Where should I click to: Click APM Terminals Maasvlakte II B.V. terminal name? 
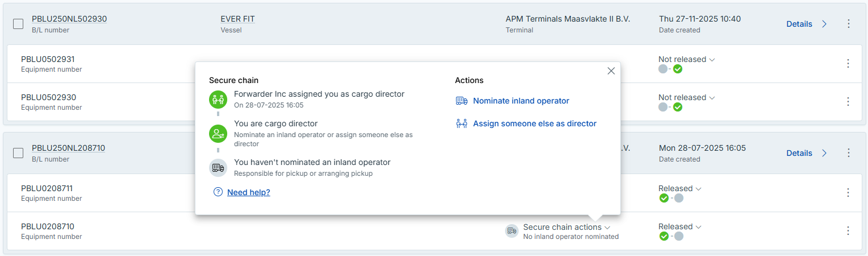(x=568, y=19)
